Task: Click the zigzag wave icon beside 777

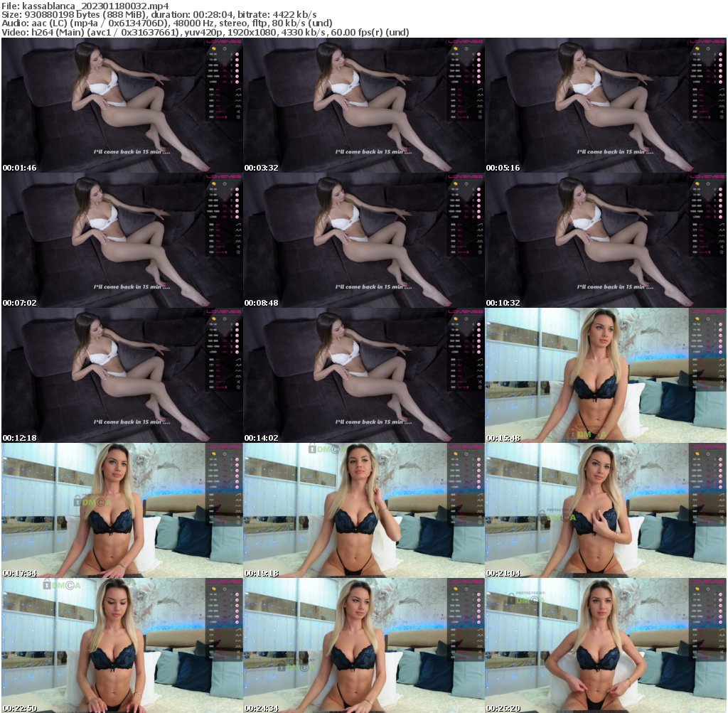Action: (238, 95)
